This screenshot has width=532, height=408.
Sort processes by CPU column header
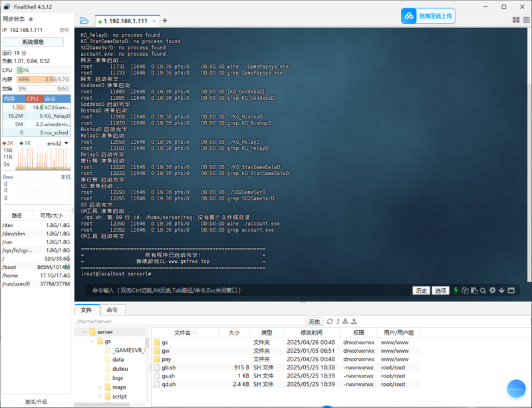pos(32,99)
